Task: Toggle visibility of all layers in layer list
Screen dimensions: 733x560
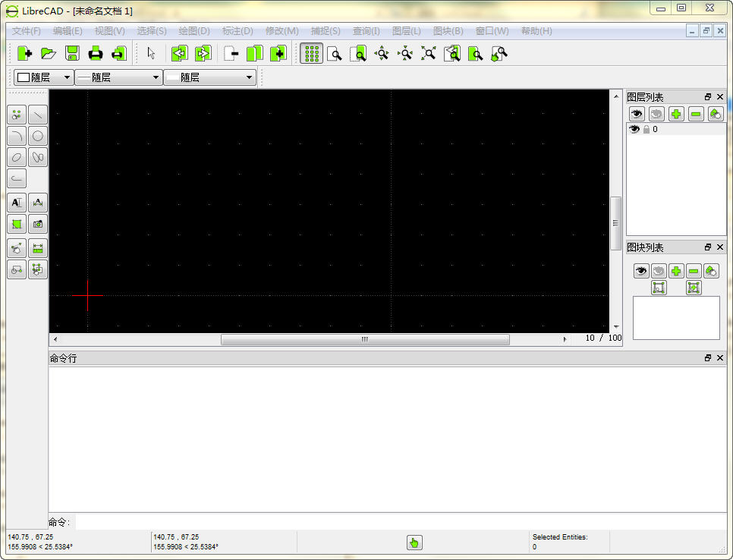Action: click(637, 114)
